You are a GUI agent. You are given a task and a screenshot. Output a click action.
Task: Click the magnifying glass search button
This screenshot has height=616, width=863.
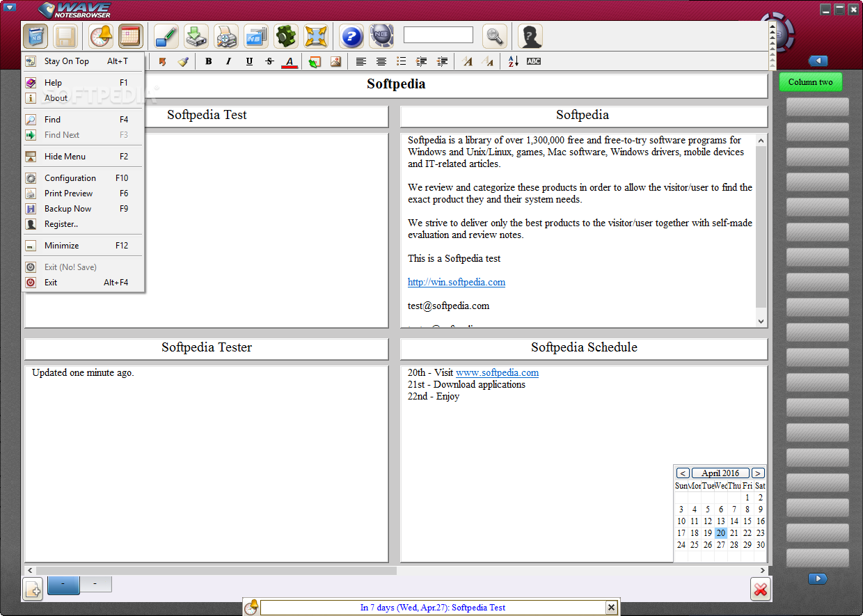[x=495, y=35]
